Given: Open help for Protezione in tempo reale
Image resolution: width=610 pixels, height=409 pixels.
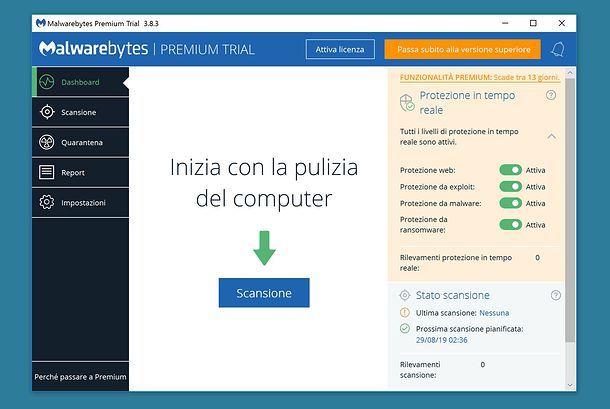Looking at the screenshot, I should point(551,95).
